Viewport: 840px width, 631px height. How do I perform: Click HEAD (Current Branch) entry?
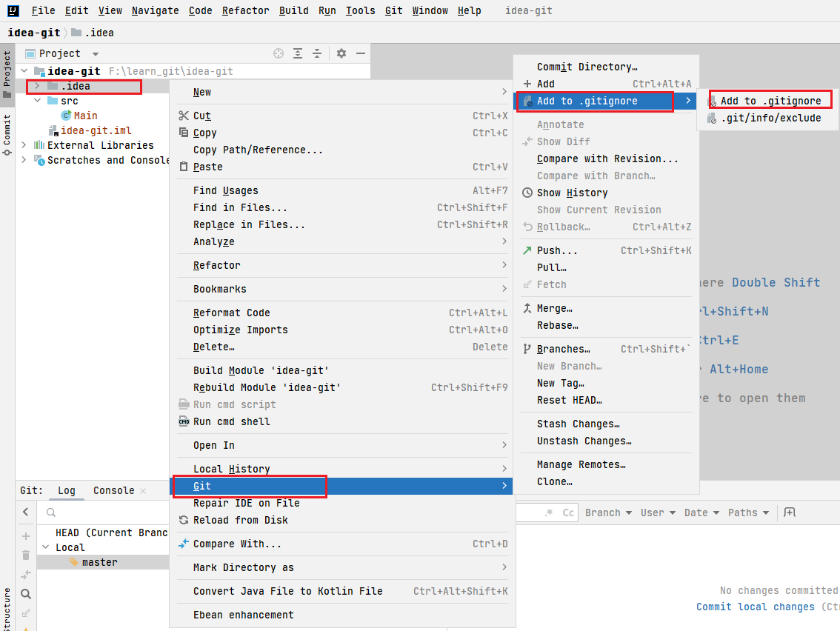(x=111, y=532)
